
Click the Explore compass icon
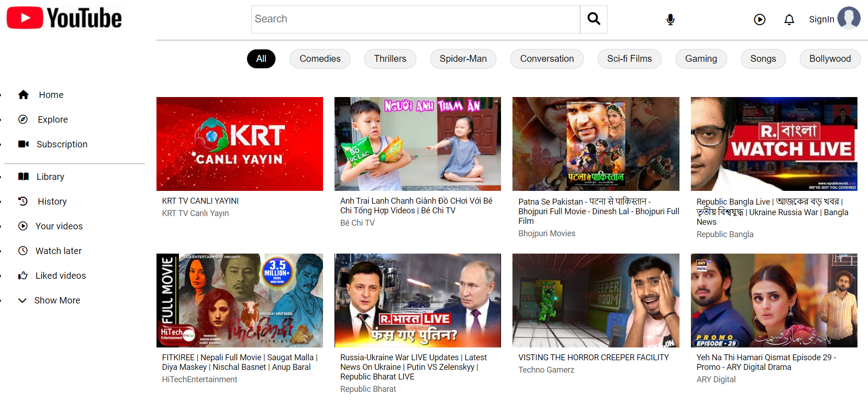(23, 119)
